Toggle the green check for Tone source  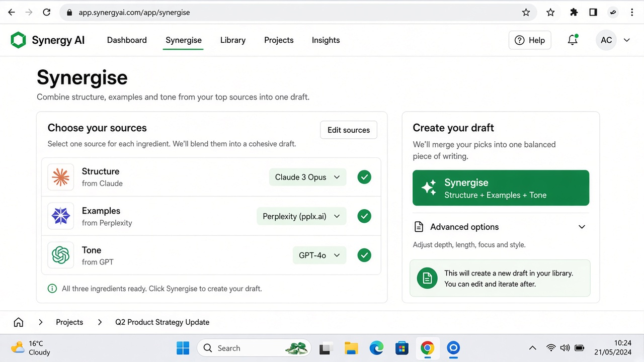coord(364,255)
